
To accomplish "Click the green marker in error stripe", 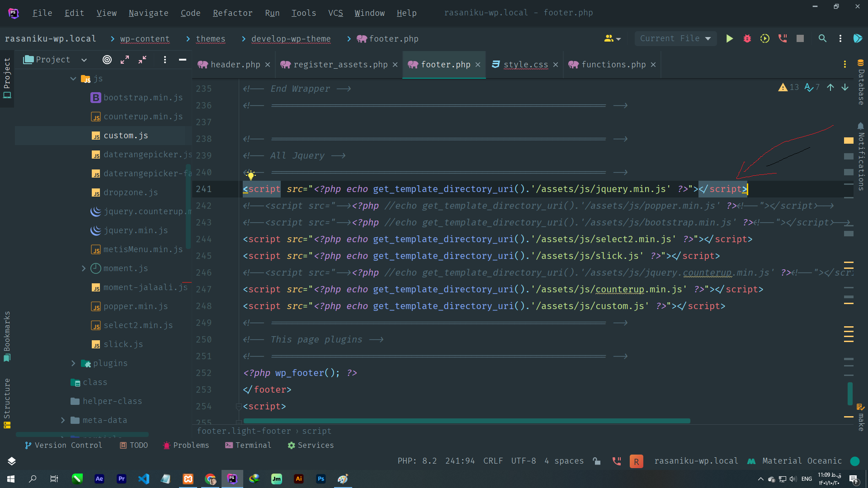I will 850,394.
